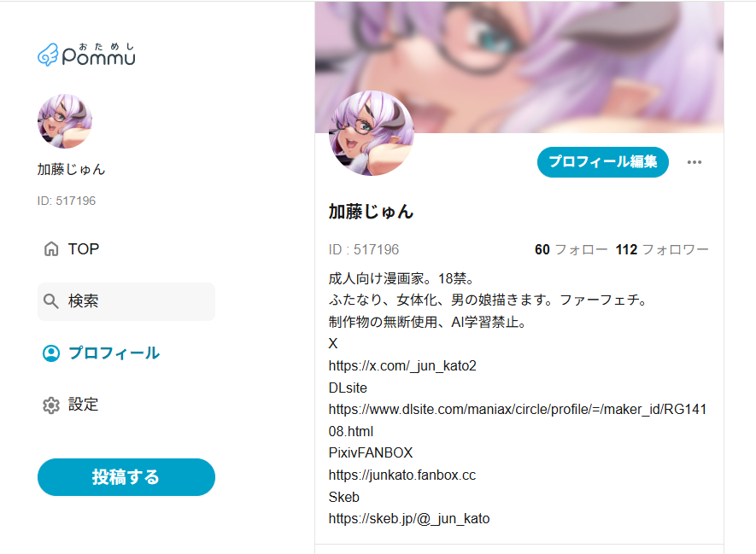Click the 検索 search field
Viewport: 756px width, 554px height.
coord(126,301)
